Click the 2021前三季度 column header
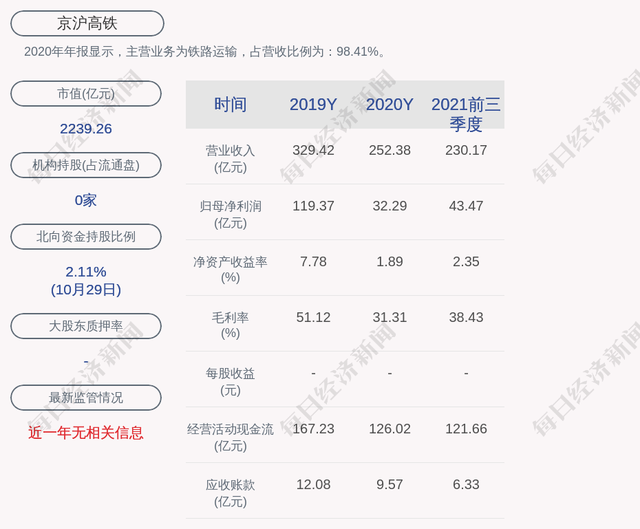Viewport: 640px width, 529px height. (466, 114)
